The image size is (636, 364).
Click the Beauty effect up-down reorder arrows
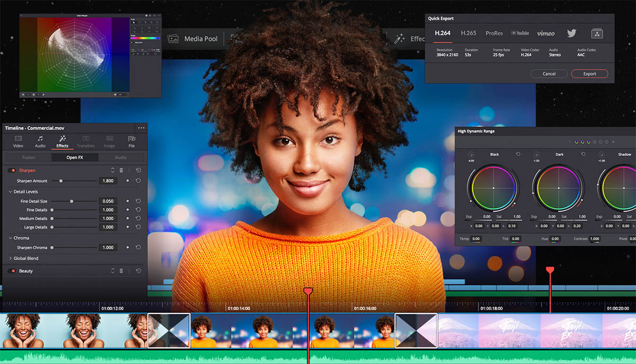pyautogui.click(x=112, y=271)
